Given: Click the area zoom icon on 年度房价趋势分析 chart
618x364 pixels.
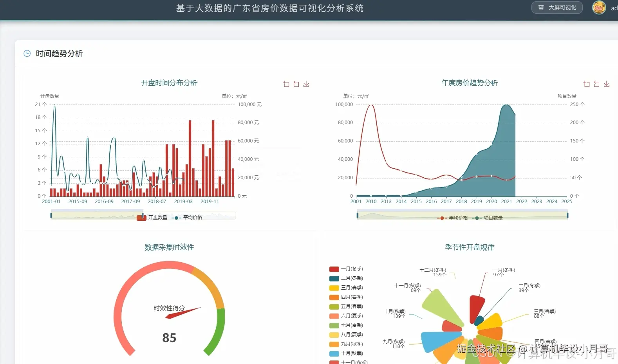Looking at the screenshot, I should coord(587,84).
